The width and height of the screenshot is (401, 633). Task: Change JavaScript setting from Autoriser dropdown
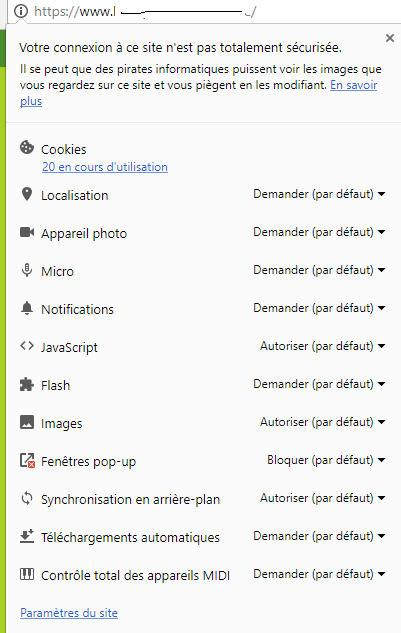pos(322,346)
